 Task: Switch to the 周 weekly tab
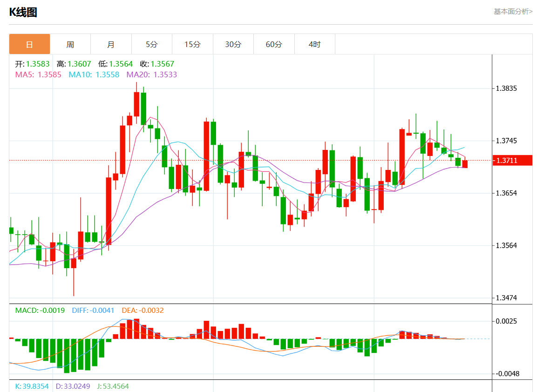pos(70,44)
